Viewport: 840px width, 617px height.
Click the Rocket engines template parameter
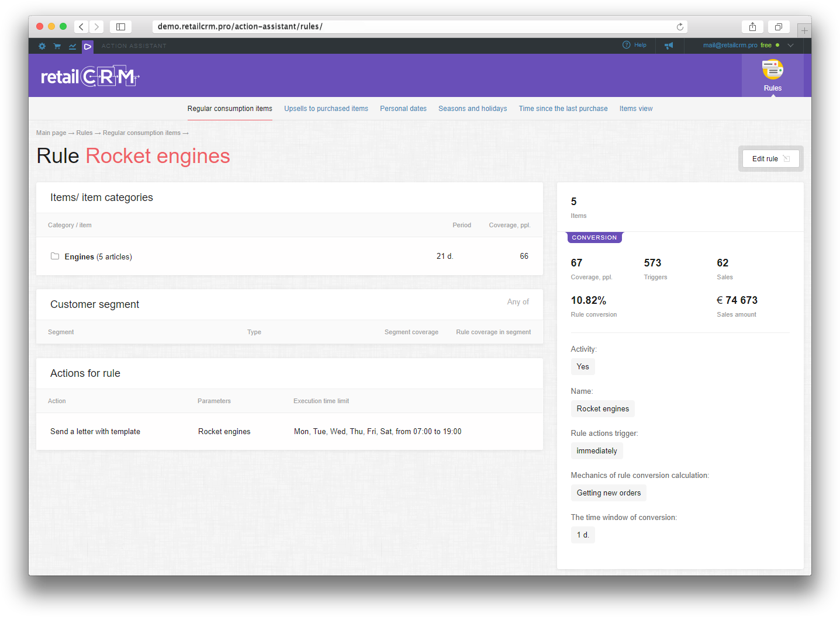coord(224,432)
